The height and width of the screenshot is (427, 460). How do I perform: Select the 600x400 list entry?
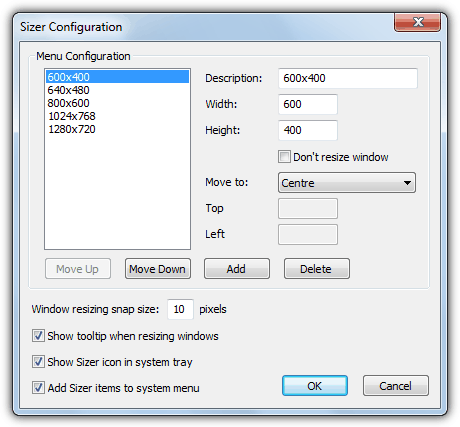click(117, 77)
